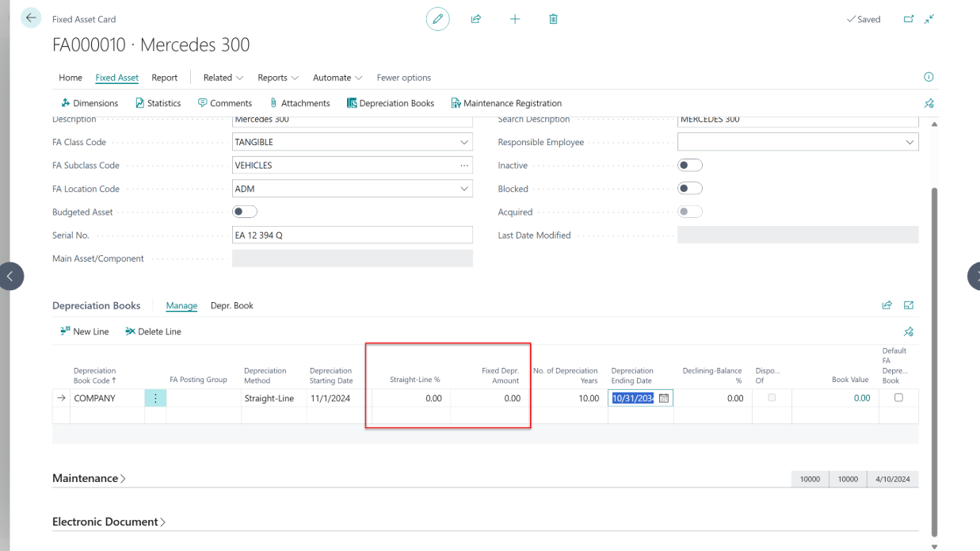Open the Related menu
Viewport: 980px width, 551px height.
click(223, 78)
